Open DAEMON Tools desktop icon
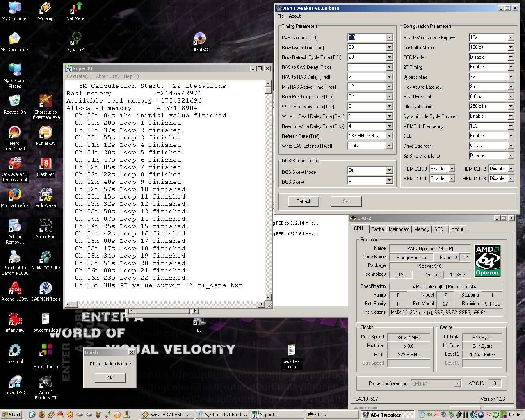The width and height of the screenshot is (525, 420). pyautogui.click(x=46, y=292)
